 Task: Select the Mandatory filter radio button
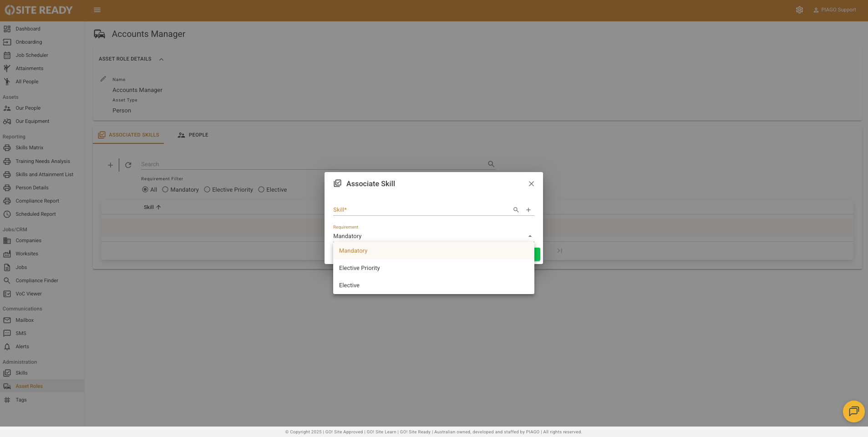click(x=165, y=190)
